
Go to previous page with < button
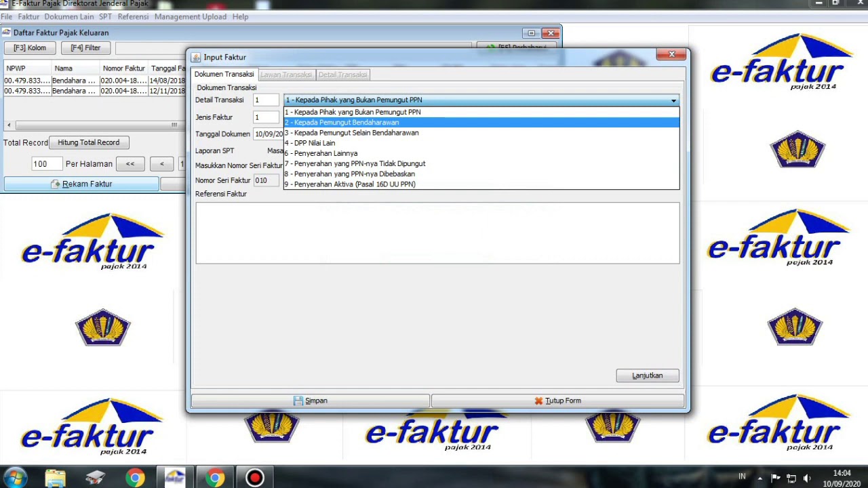(161, 163)
